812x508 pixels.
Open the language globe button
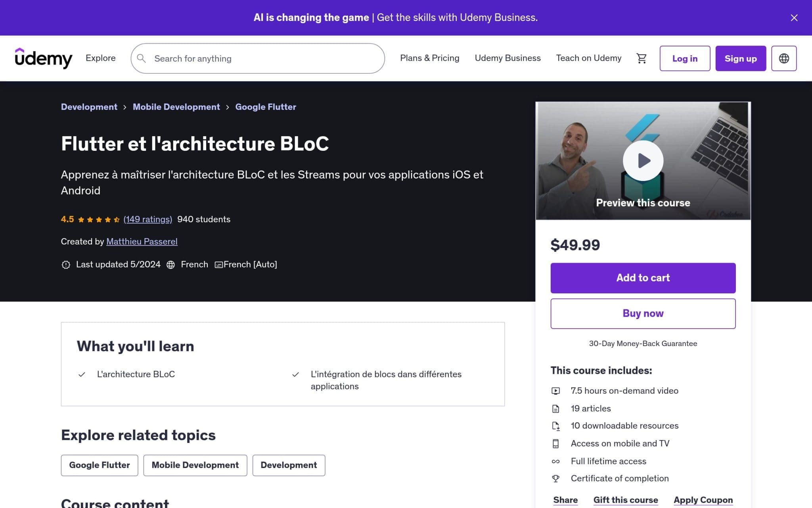tap(784, 58)
